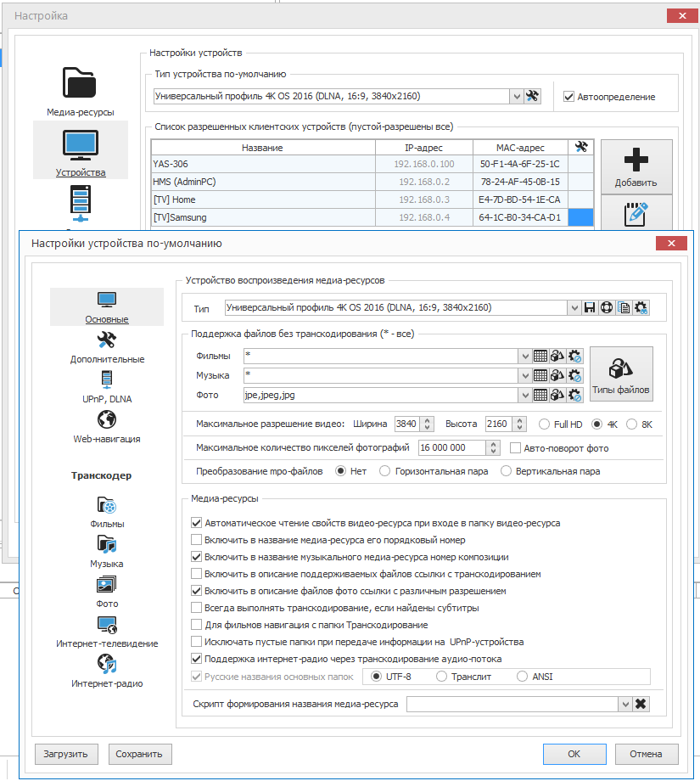Select the Full HD resolution radio button

click(x=545, y=424)
